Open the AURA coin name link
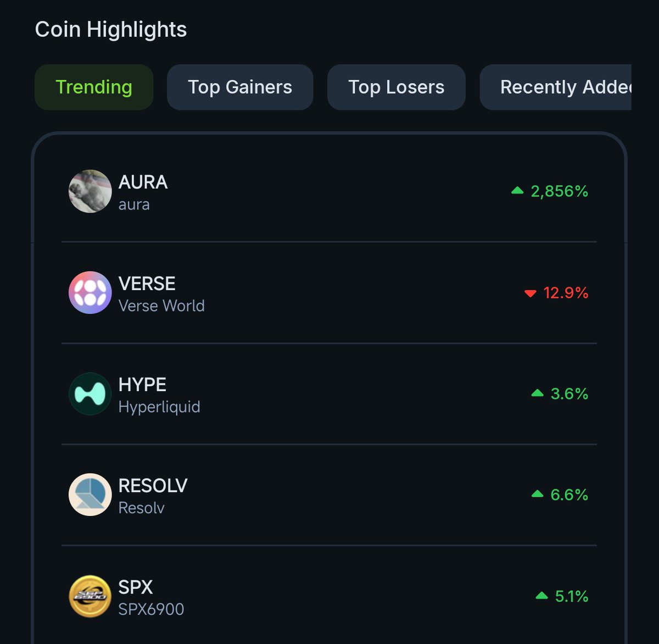 (143, 182)
